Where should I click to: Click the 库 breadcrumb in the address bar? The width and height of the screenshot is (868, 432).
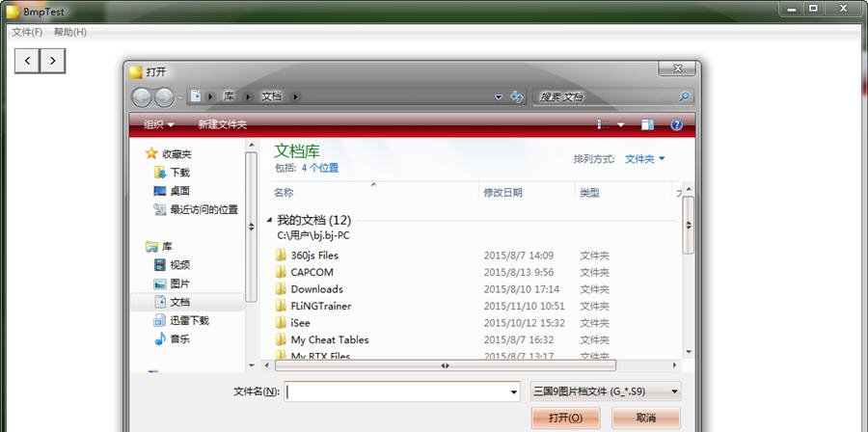(x=229, y=96)
